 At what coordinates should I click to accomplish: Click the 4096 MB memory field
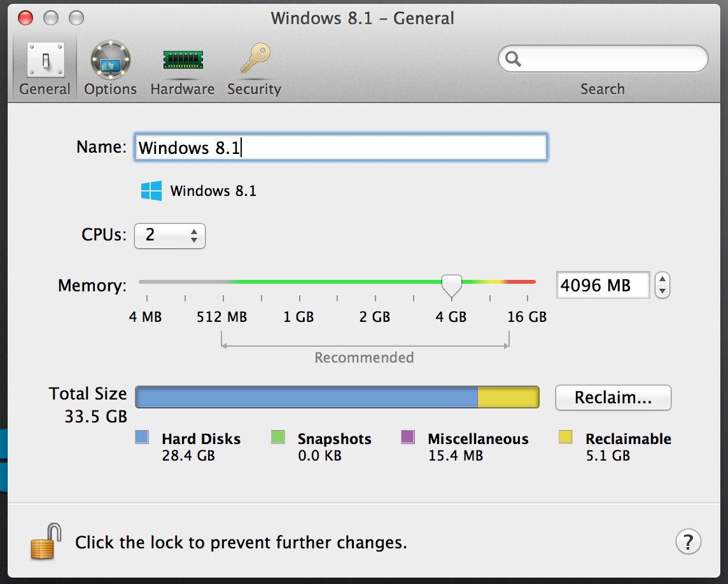pos(603,285)
